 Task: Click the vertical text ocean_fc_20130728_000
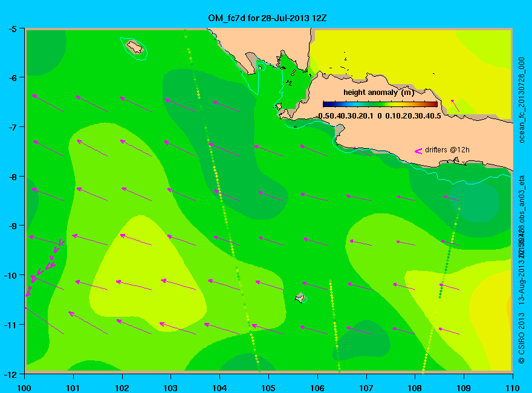coord(522,100)
